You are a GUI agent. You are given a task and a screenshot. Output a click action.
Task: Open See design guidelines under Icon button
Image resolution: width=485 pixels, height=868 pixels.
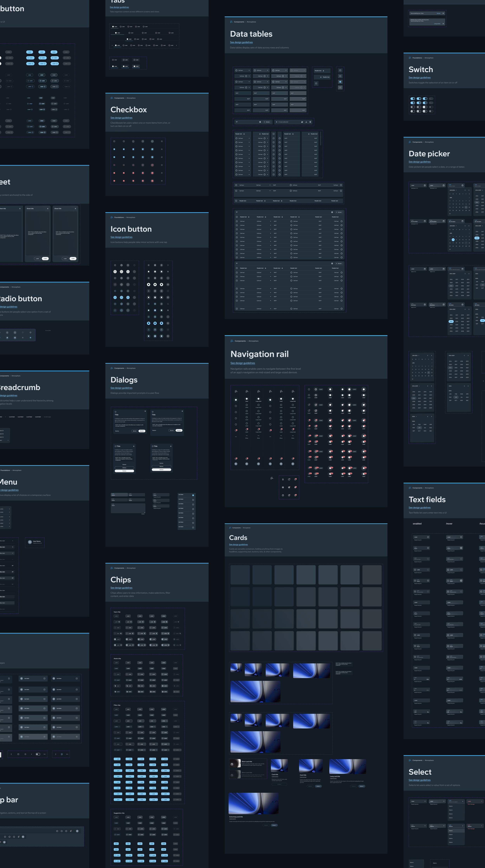click(x=121, y=237)
